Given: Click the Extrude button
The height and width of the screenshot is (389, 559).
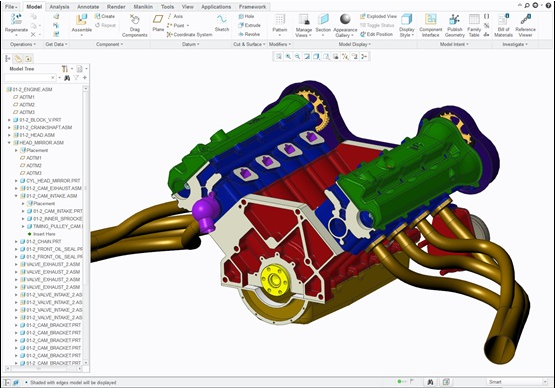Looking at the screenshot, I should 250,25.
